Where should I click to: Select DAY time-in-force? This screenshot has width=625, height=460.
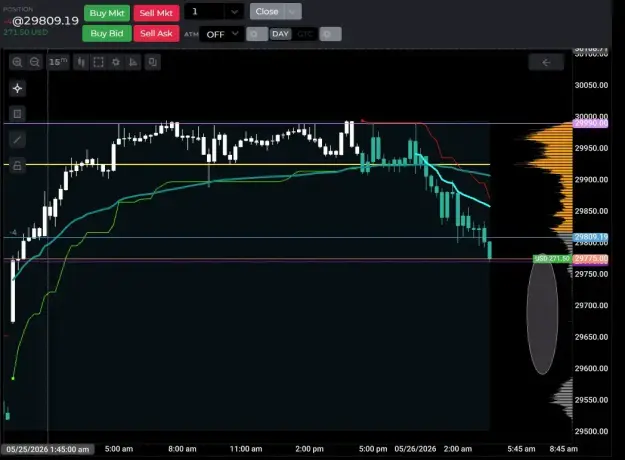[x=280, y=34]
